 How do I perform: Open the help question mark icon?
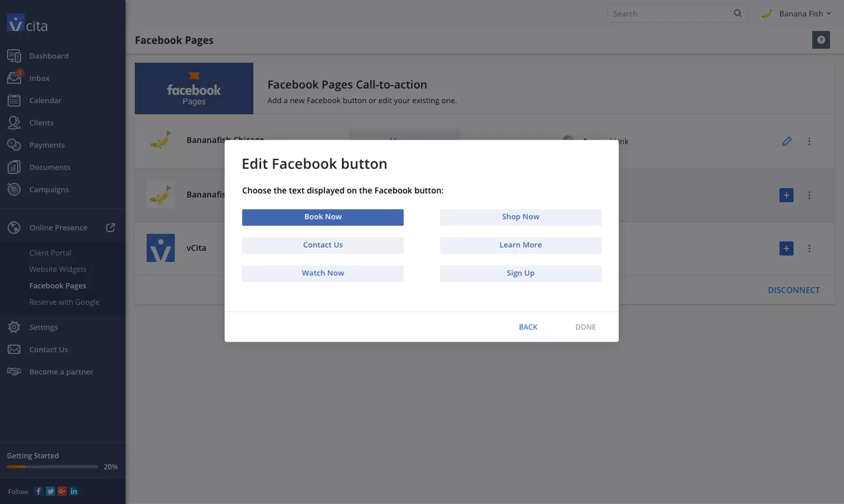click(x=821, y=40)
